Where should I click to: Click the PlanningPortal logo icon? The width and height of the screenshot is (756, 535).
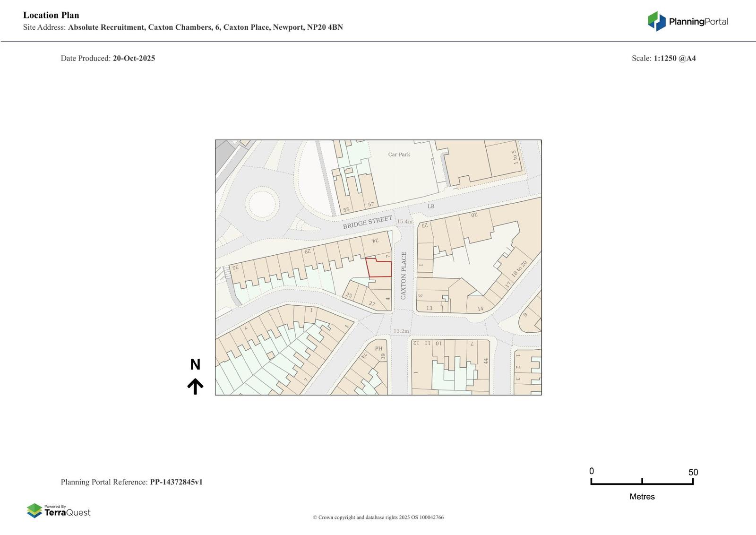click(x=656, y=21)
